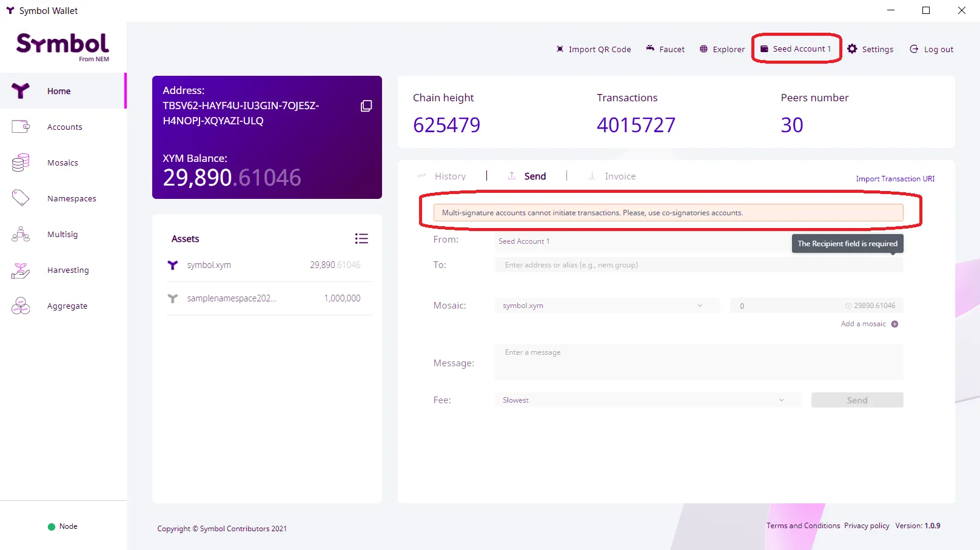The image size is (980, 550).
Task: Click Add a mosaic
Action: (x=864, y=324)
